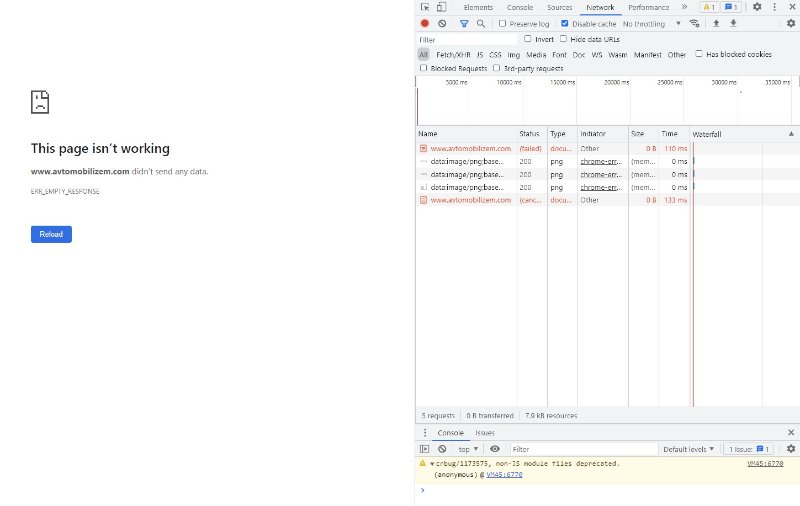Image resolution: width=800 pixels, height=506 pixels.
Task: Open network search with magnifier icon
Action: point(481,23)
